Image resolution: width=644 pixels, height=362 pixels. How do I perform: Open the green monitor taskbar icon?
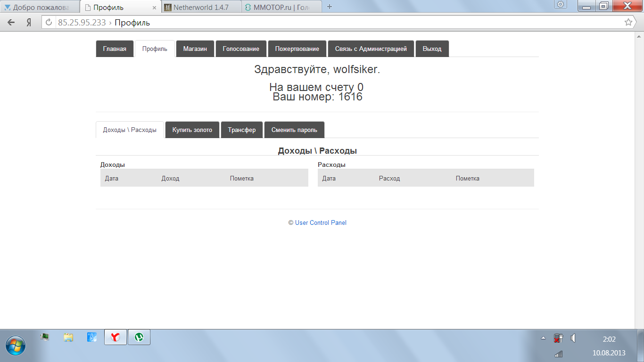click(x=45, y=337)
